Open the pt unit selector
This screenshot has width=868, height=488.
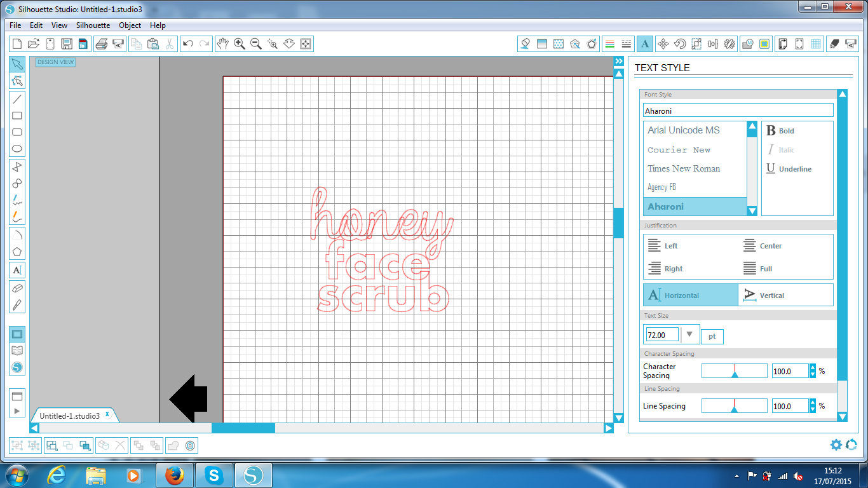tap(712, 336)
